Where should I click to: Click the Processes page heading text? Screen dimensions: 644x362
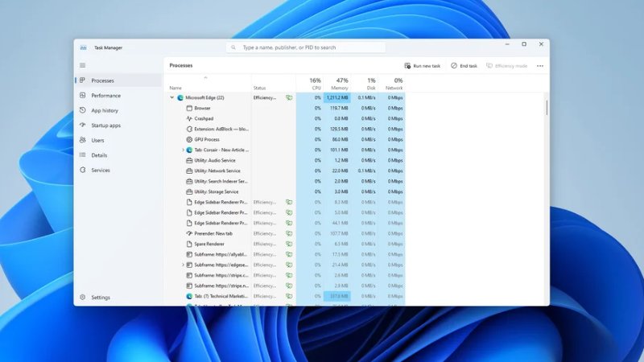coord(181,66)
